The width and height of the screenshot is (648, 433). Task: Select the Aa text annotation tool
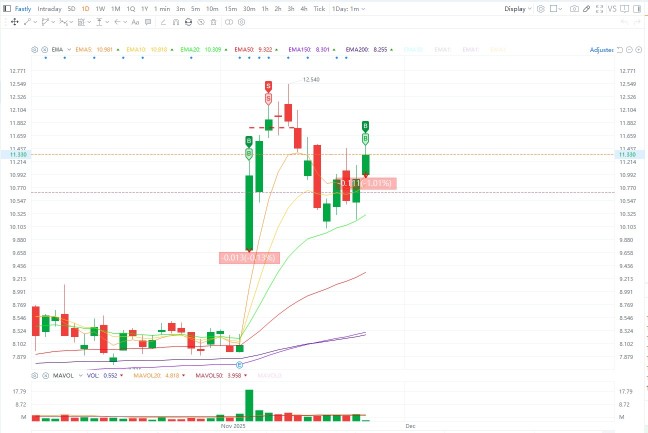pos(135,22)
